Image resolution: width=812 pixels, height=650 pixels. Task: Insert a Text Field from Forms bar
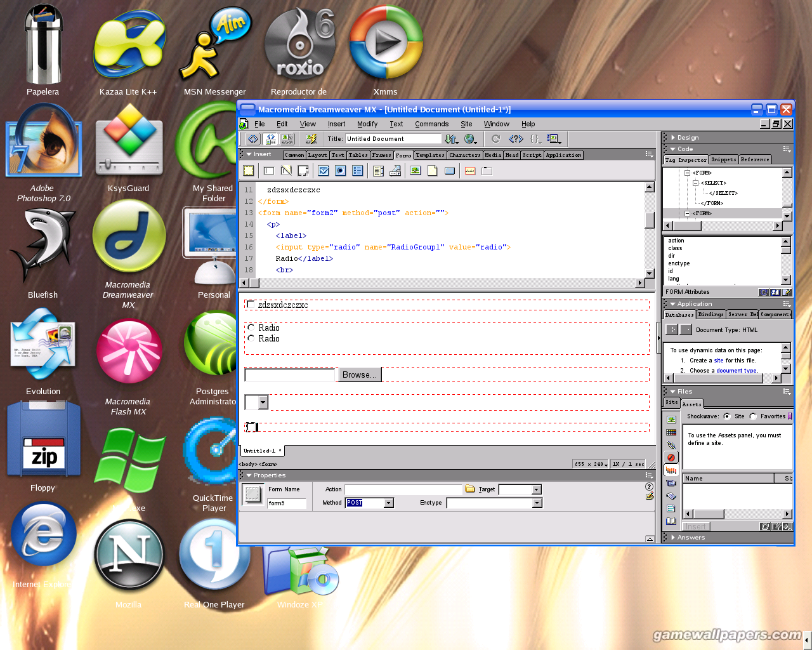268,170
